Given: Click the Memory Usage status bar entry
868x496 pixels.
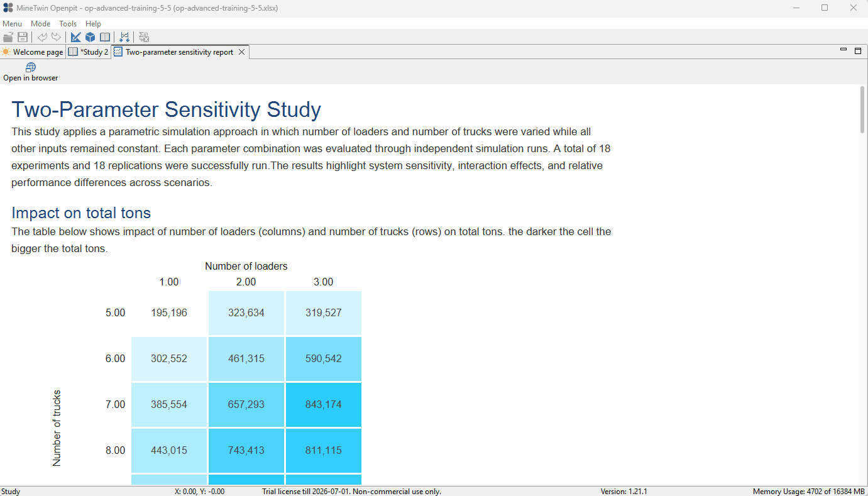Looking at the screenshot, I should [809, 491].
